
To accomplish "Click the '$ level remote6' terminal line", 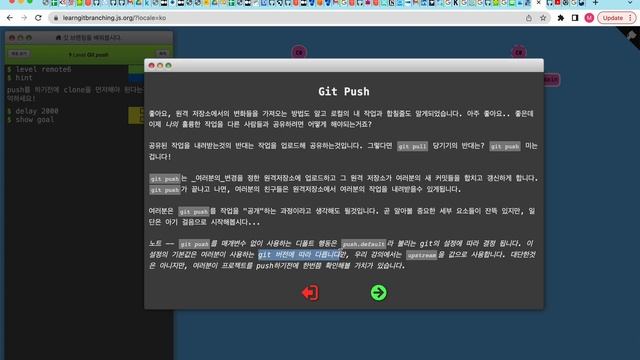I will (39, 69).
